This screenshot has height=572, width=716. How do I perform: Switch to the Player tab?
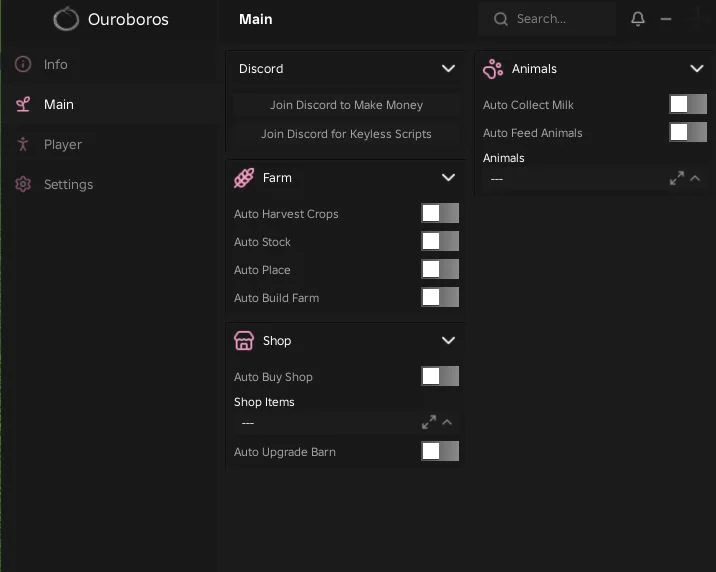point(63,145)
